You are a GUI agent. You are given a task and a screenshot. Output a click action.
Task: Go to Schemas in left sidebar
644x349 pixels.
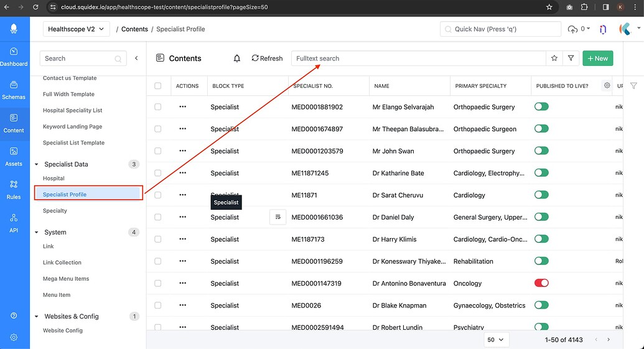[x=14, y=91]
